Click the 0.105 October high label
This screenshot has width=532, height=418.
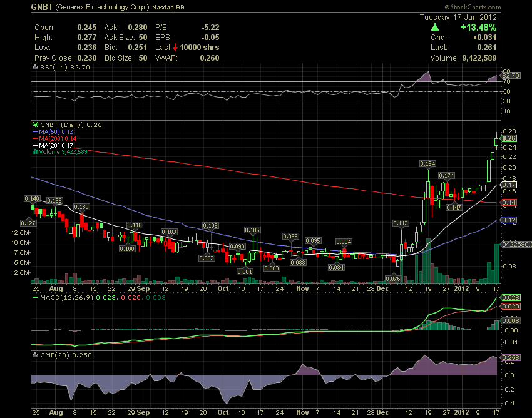pos(252,230)
